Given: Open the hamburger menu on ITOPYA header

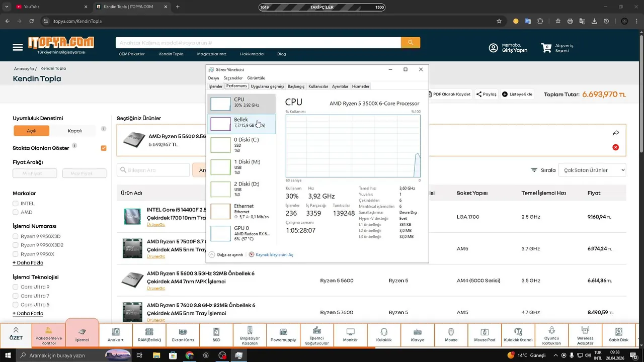Looking at the screenshot, I should [18, 47].
